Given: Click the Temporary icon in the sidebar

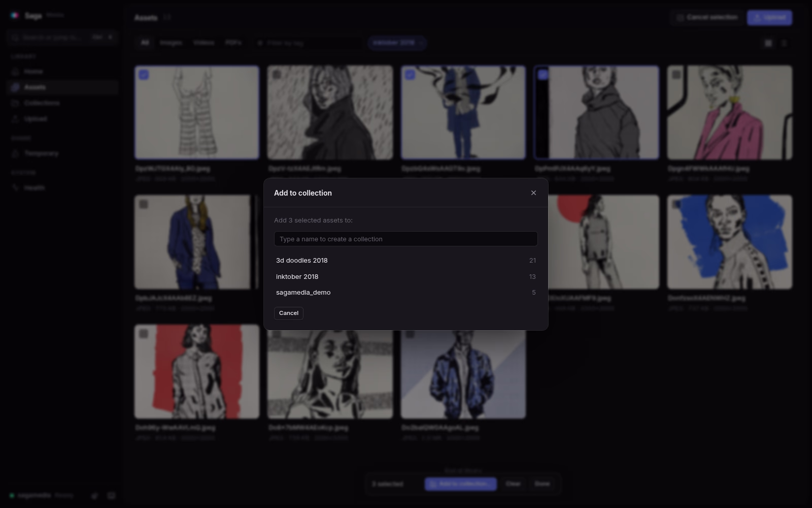Looking at the screenshot, I should point(16,153).
